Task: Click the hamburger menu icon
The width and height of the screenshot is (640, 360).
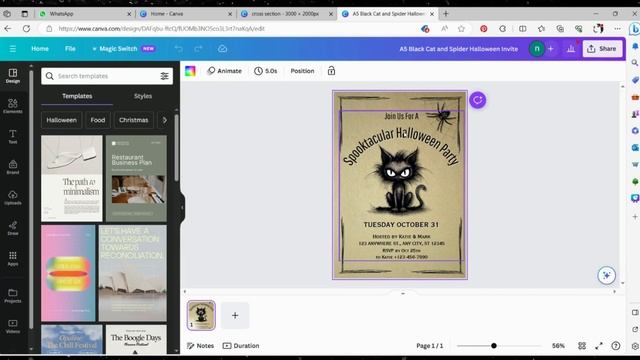Action: tap(13, 49)
